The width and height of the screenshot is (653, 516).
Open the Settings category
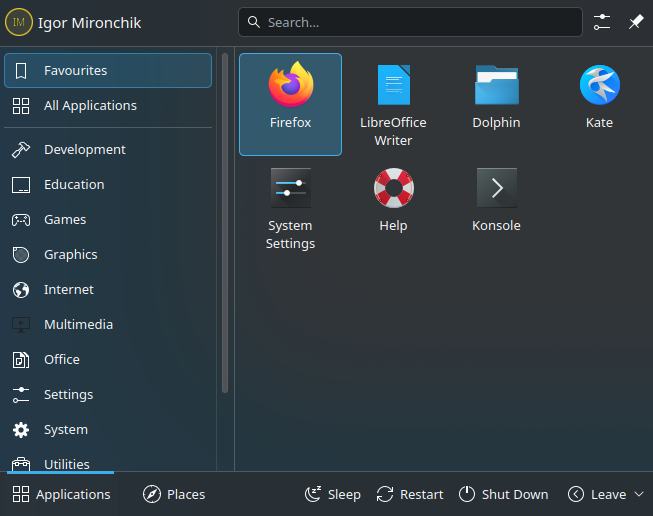coord(108,394)
